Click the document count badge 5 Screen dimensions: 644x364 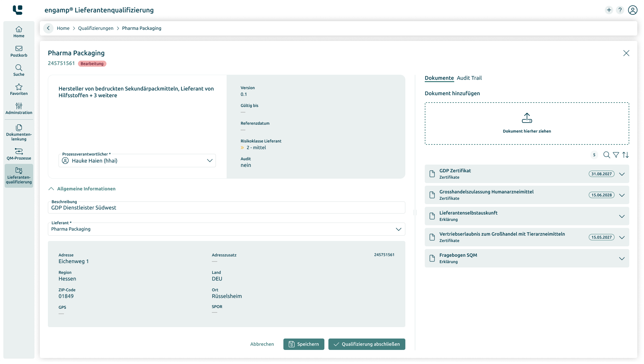pos(594,155)
